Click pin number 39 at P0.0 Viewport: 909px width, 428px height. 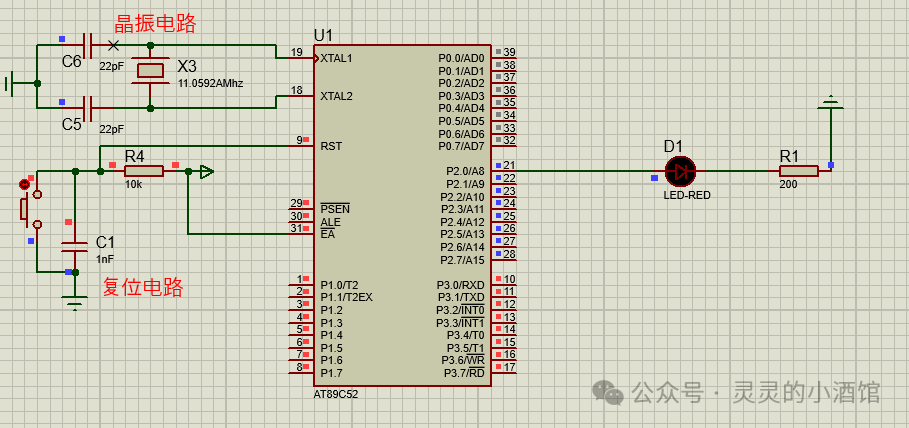click(510, 52)
